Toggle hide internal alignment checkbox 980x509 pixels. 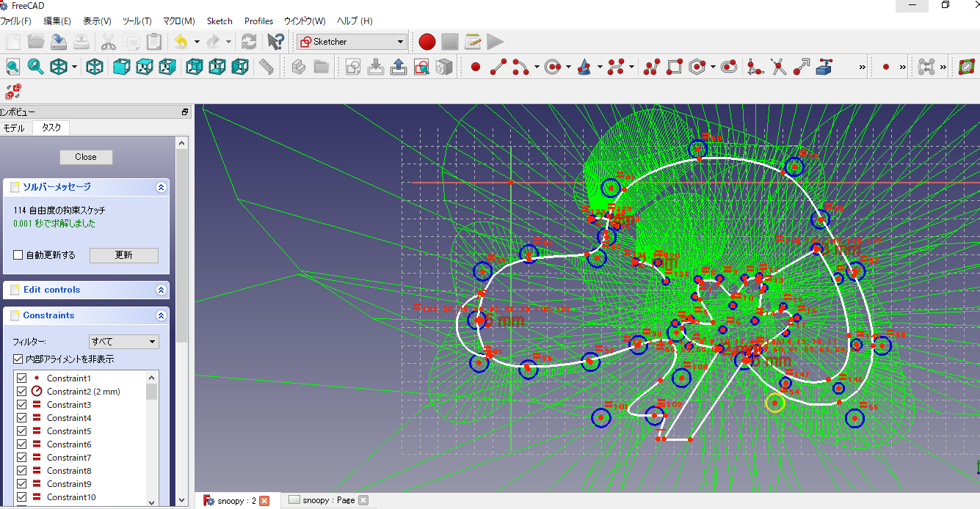coord(18,359)
